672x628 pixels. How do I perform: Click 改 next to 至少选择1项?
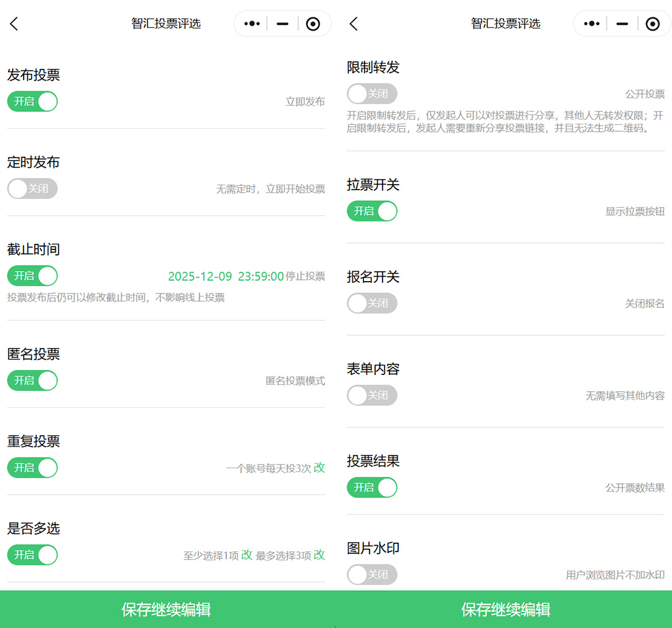click(x=247, y=555)
